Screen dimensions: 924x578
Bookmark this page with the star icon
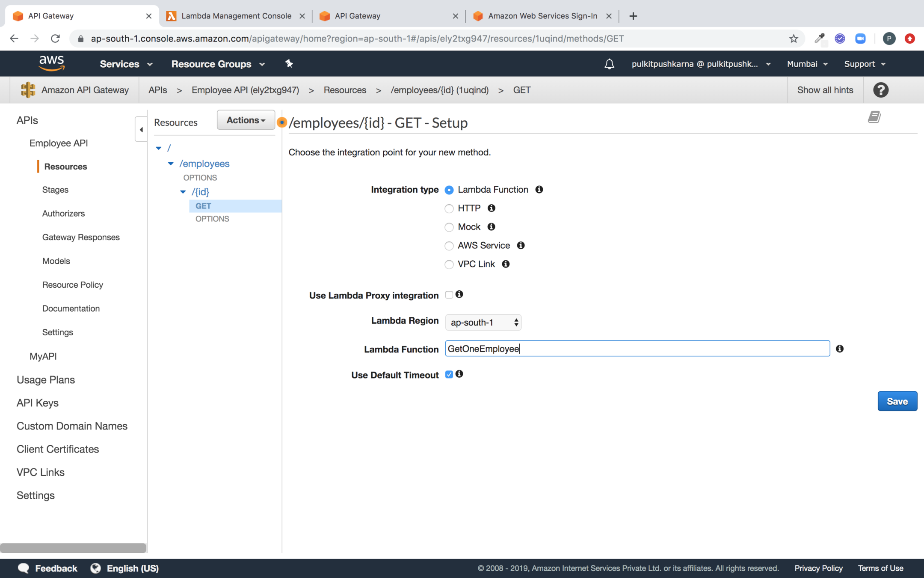coord(794,39)
